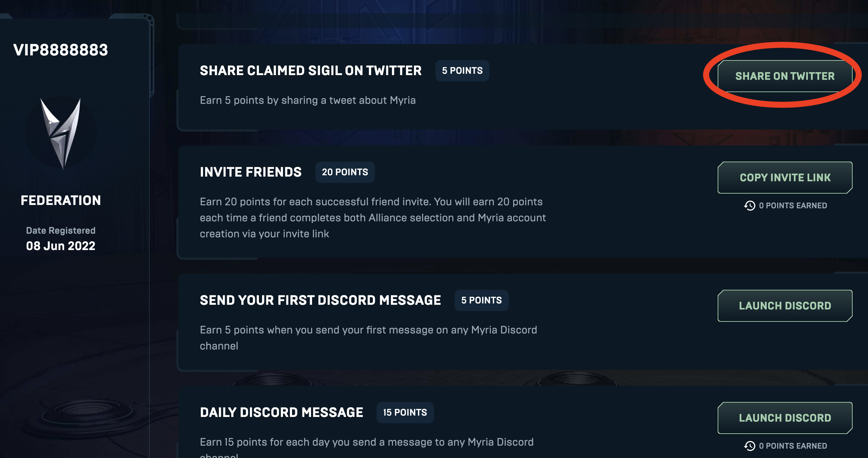Click the VIP8888883 username
Viewport: 868px width, 458px height.
[61, 50]
